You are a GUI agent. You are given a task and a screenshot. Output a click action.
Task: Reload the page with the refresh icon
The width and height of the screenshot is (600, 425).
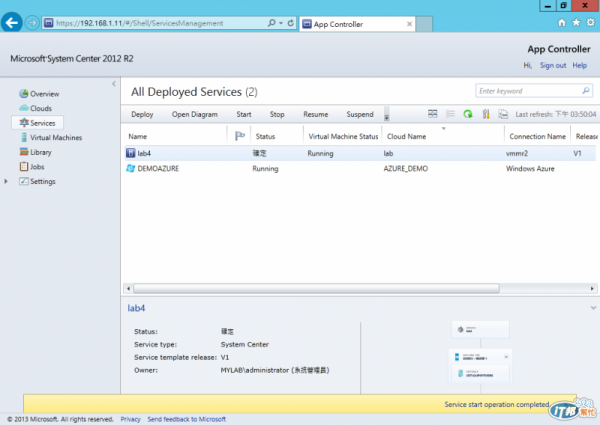click(x=290, y=23)
